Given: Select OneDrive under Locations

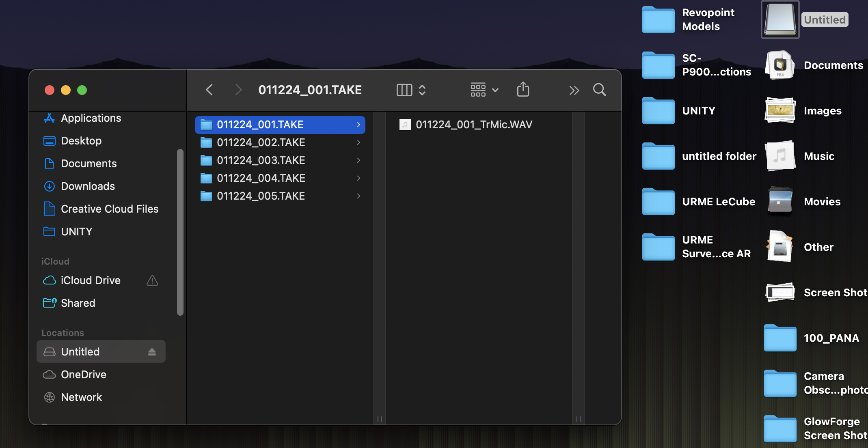Looking at the screenshot, I should click(84, 375).
